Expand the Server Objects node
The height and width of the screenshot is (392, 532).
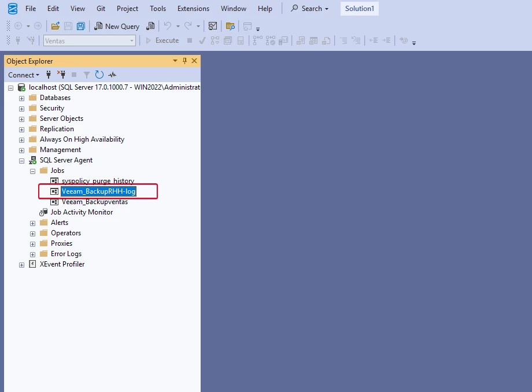point(22,119)
